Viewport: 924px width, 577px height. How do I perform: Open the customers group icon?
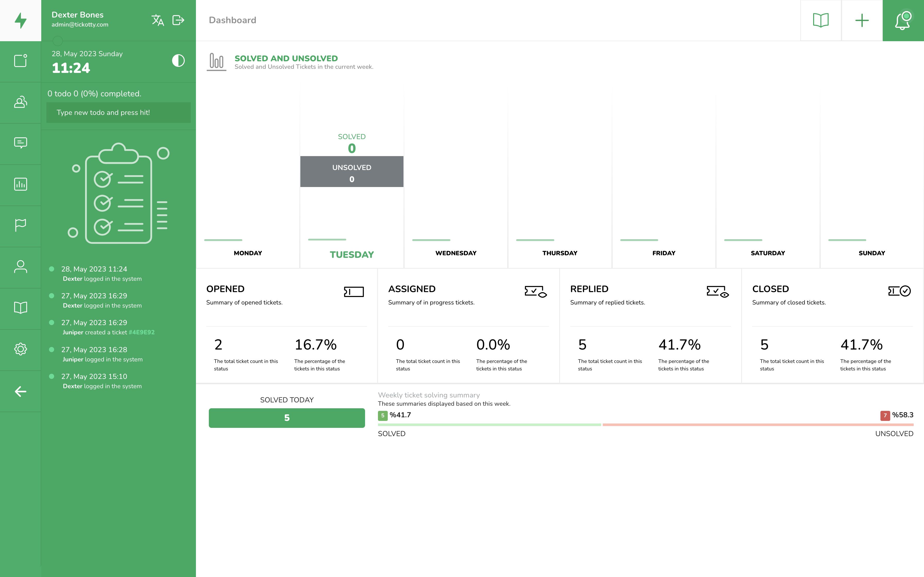[21, 102]
